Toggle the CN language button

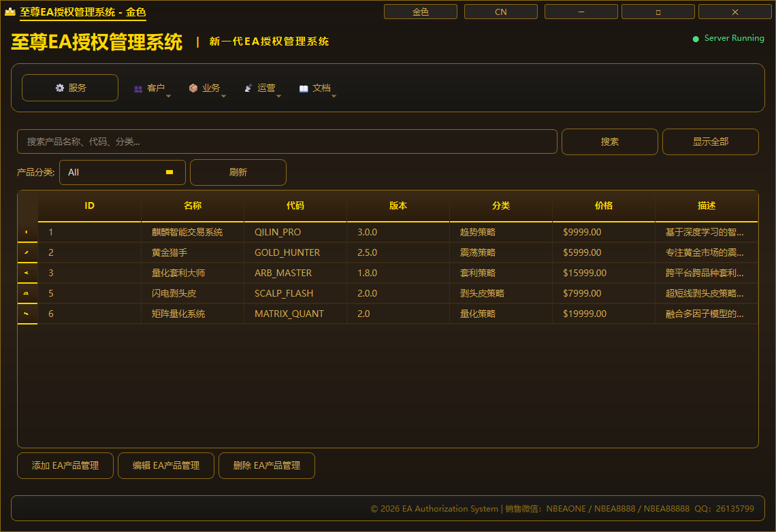(x=501, y=12)
